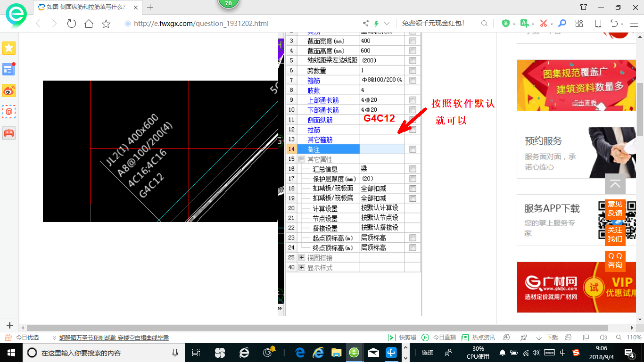Add a sidebar app with plus icon
Image resolution: width=644 pixels, height=362 pixels.
click(x=9, y=326)
